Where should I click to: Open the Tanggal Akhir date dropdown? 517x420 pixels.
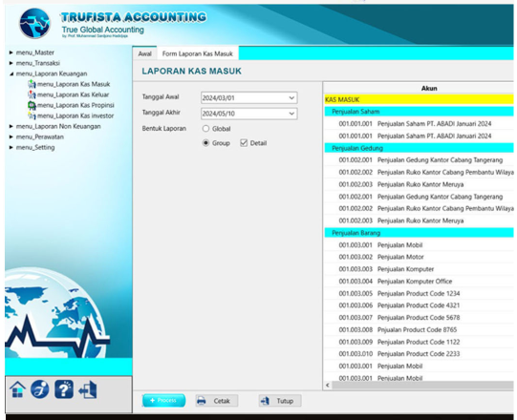click(x=291, y=114)
